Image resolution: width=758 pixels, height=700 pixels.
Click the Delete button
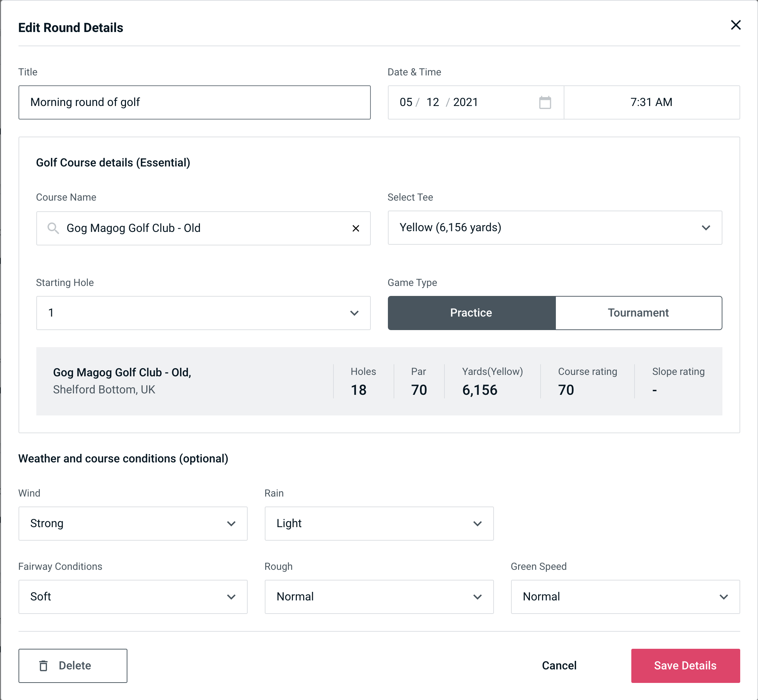(73, 665)
